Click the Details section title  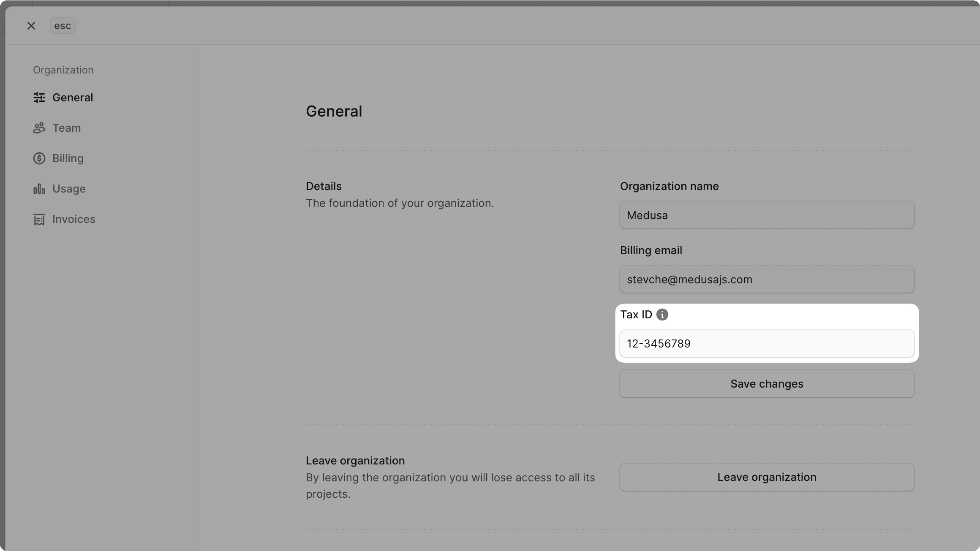324,186
